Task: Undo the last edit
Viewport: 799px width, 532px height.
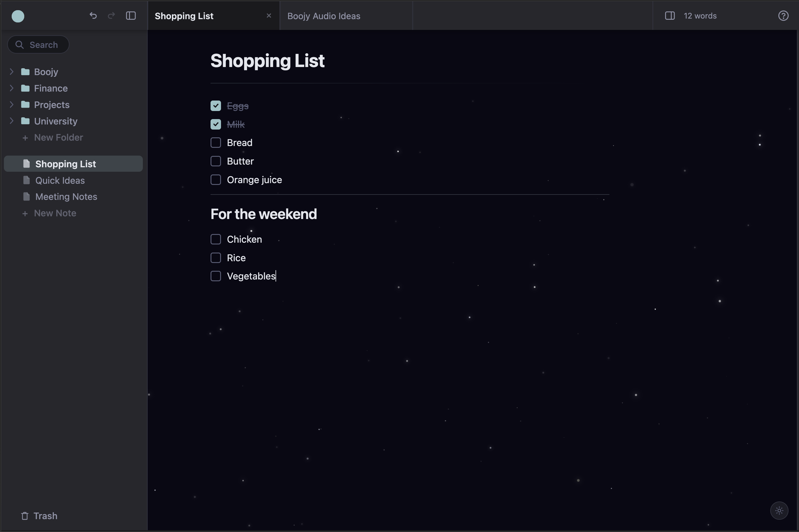Action: [x=93, y=16]
